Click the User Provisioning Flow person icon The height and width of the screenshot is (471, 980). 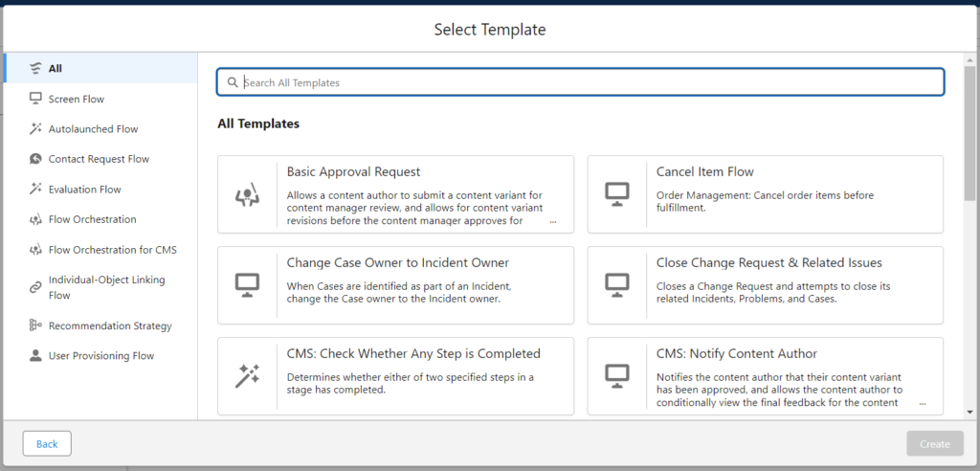[x=35, y=355]
